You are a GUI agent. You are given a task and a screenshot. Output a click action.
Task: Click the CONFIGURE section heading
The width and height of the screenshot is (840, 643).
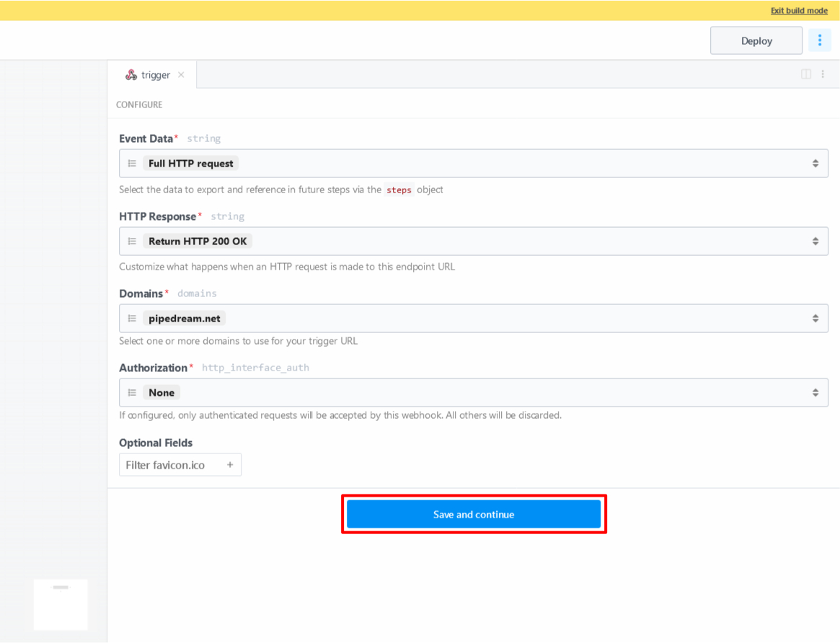point(139,105)
